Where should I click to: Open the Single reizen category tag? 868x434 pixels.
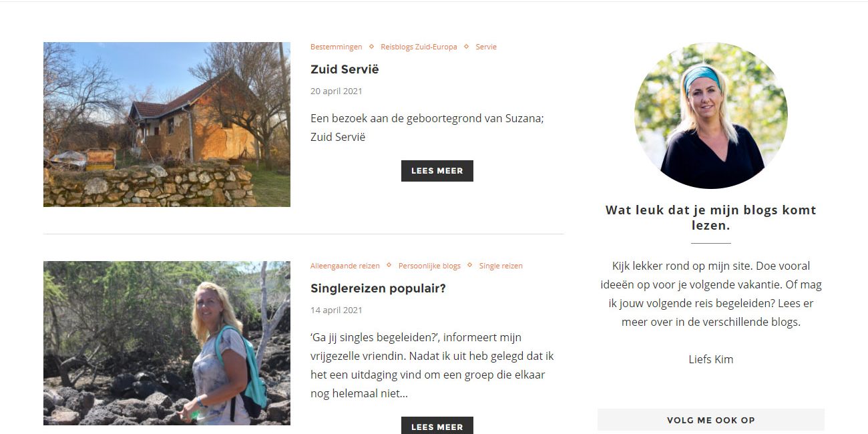(501, 266)
